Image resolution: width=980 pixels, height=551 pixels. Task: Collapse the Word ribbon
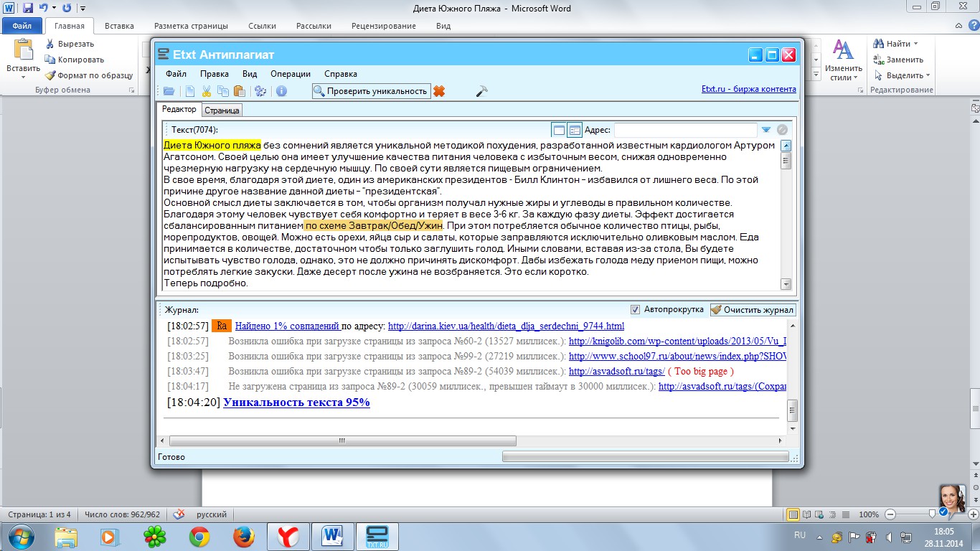coord(958,26)
